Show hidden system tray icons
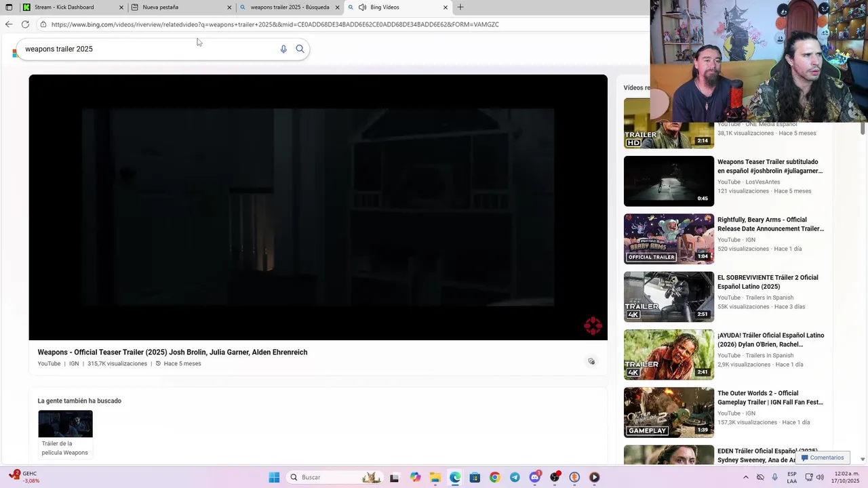868x488 pixels. [746, 477]
